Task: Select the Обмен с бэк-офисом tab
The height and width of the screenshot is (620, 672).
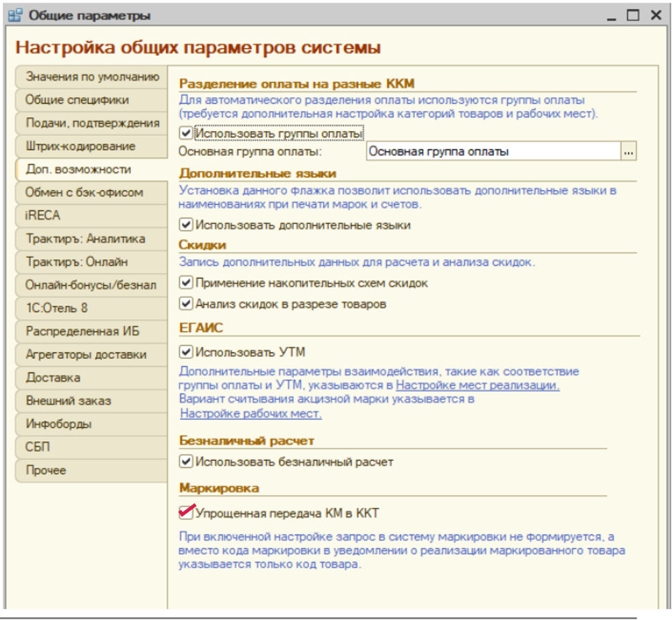Action: point(84,192)
